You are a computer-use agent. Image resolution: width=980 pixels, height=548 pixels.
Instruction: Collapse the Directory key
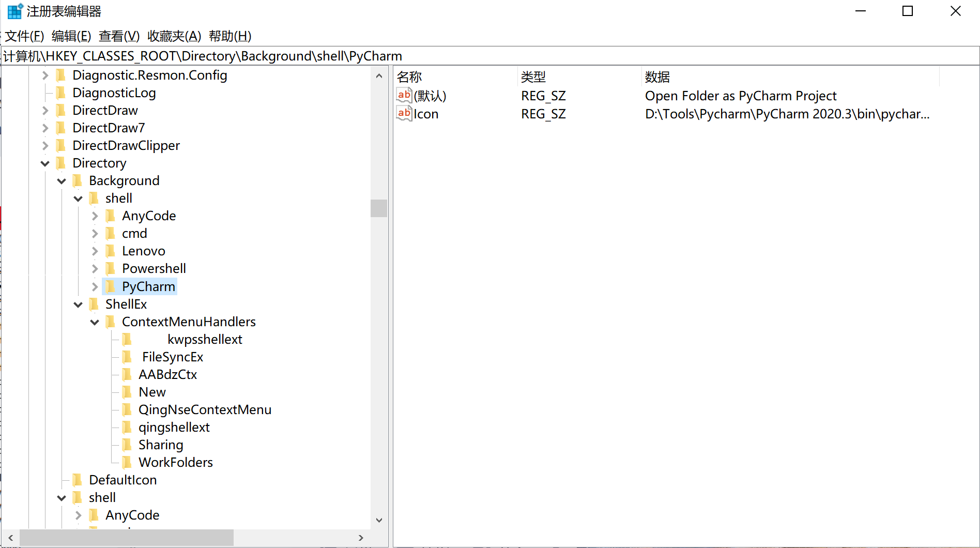(x=45, y=163)
